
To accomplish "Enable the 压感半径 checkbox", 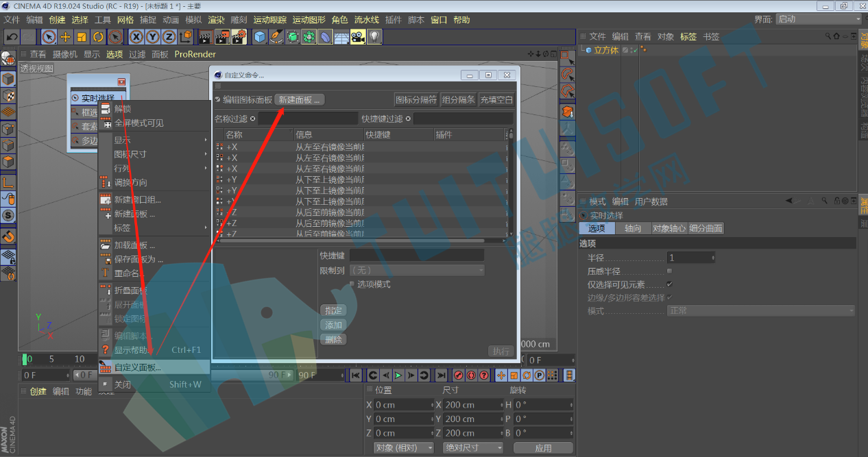I will click(x=670, y=271).
